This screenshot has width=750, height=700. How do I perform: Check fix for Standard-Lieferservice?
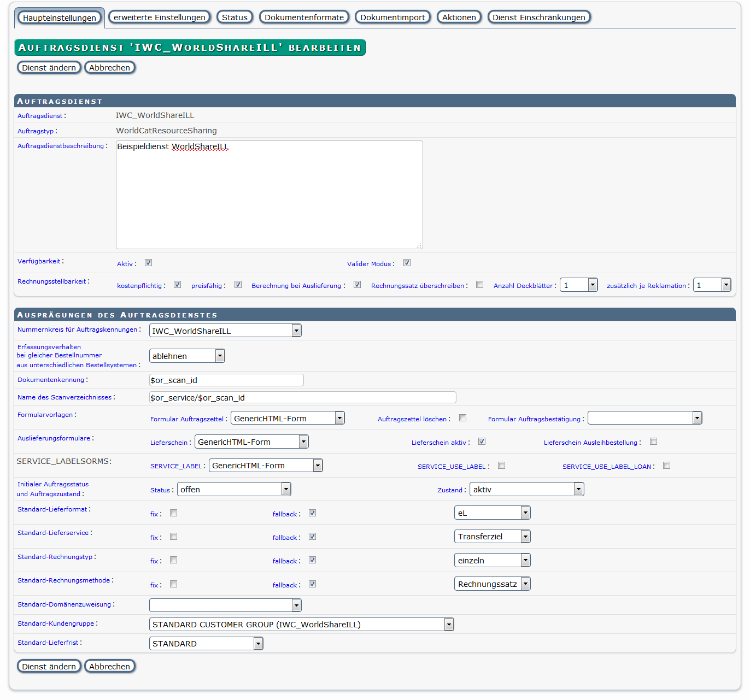tap(173, 537)
